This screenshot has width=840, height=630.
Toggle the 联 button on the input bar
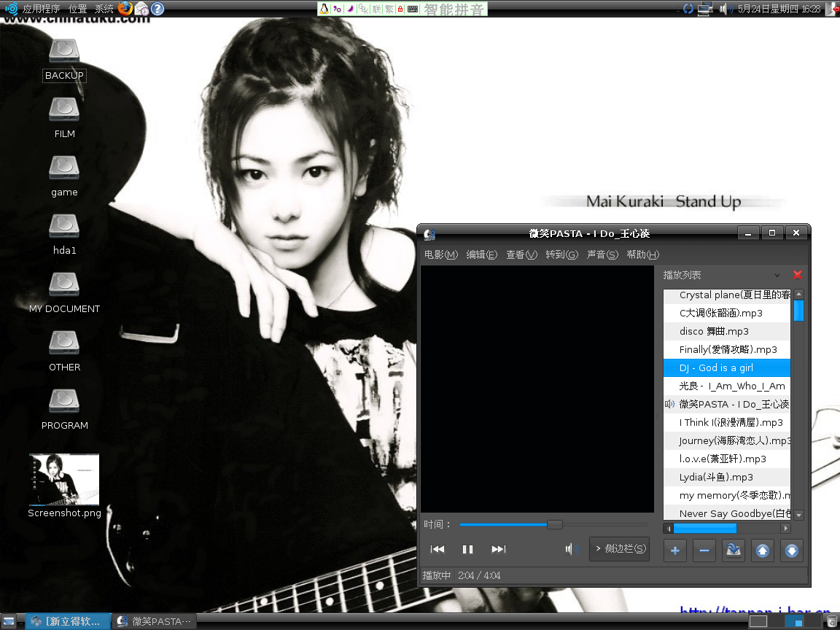point(376,9)
